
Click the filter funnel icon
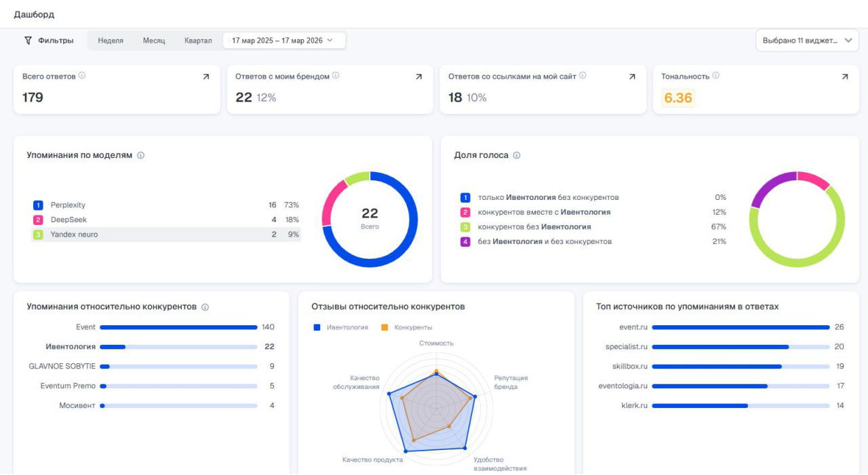[28, 41]
